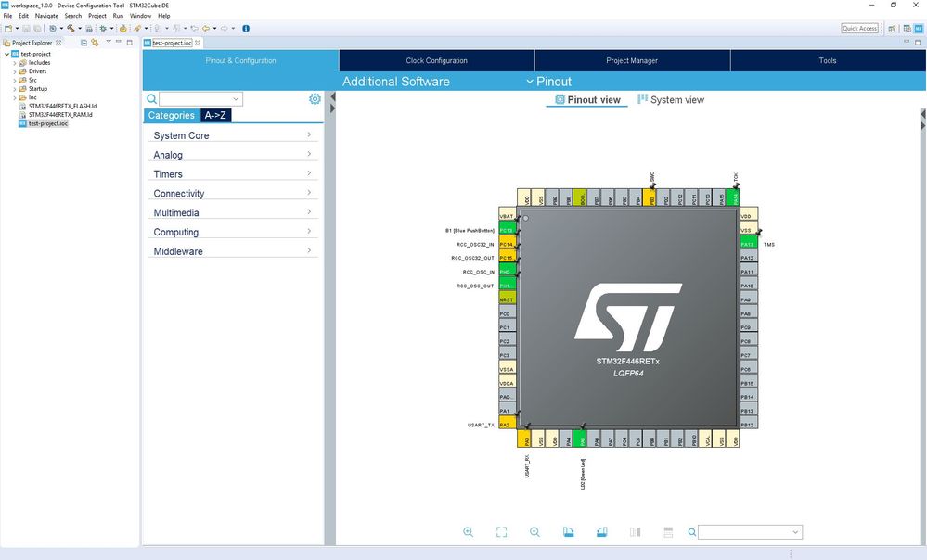
Task: Open the category search dropdown
Action: point(236,98)
